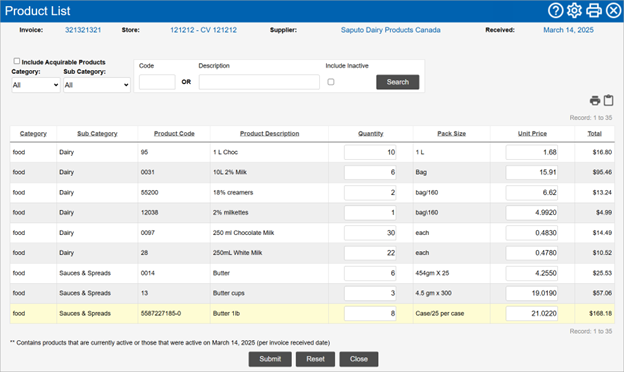Sort by Sub Category column header
This screenshot has height=372, width=624.
(97, 134)
